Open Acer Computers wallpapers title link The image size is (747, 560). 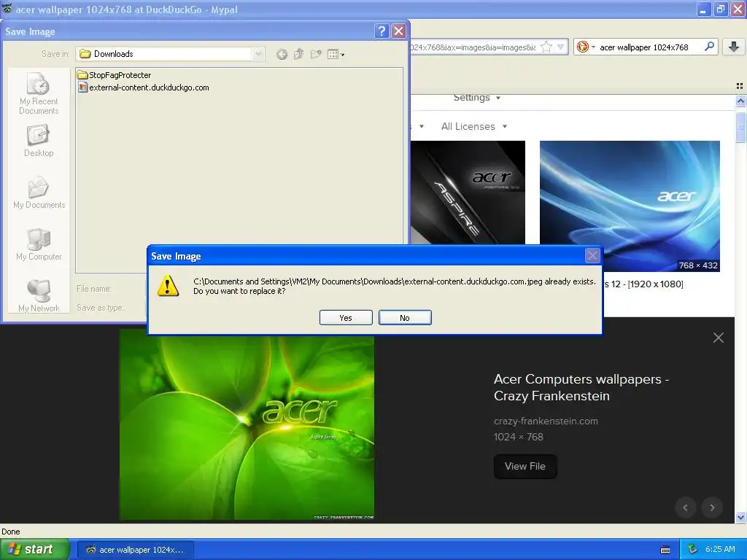pyautogui.click(x=581, y=388)
